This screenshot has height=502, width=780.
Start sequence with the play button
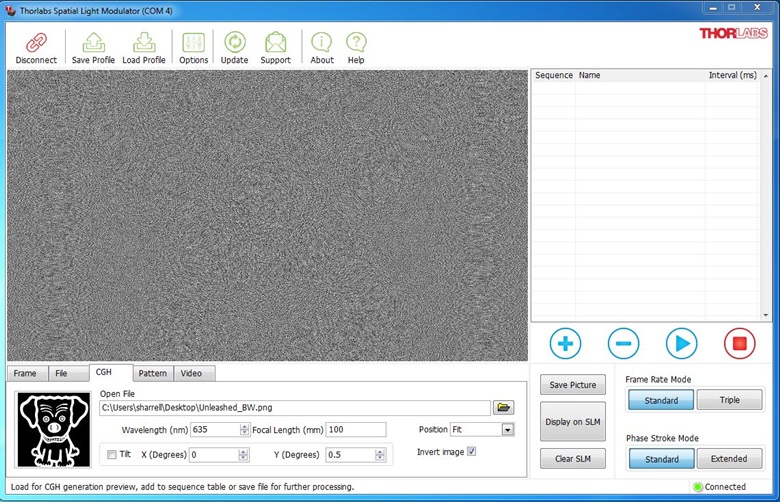pyautogui.click(x=682, y=343)
